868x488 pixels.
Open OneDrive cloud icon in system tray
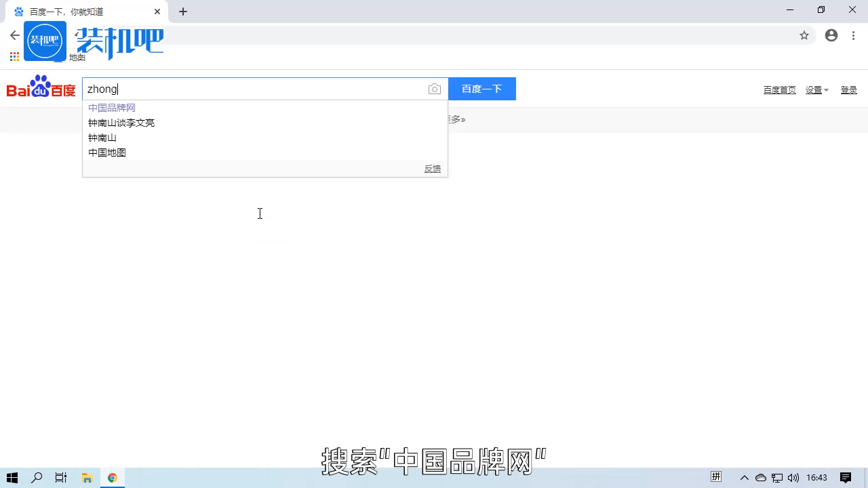pyautogui.click(x=761, y=478)
